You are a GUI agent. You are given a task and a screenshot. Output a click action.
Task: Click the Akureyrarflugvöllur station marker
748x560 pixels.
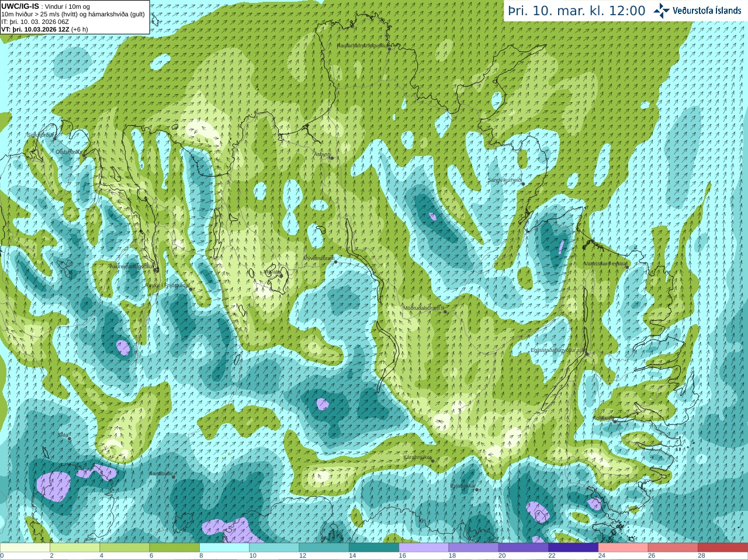click(156, 270)
